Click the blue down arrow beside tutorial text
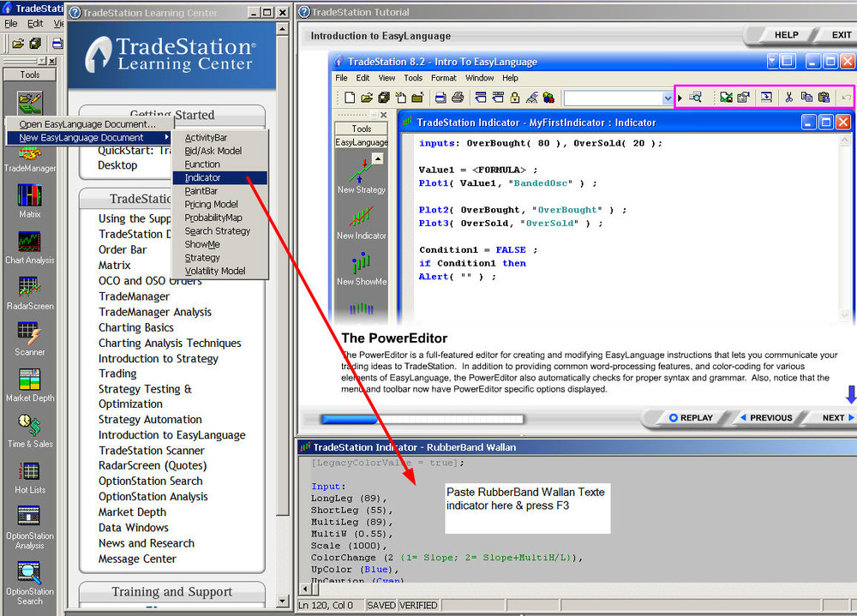The height and width of the screenshot is (616, 857). [850, 394]
